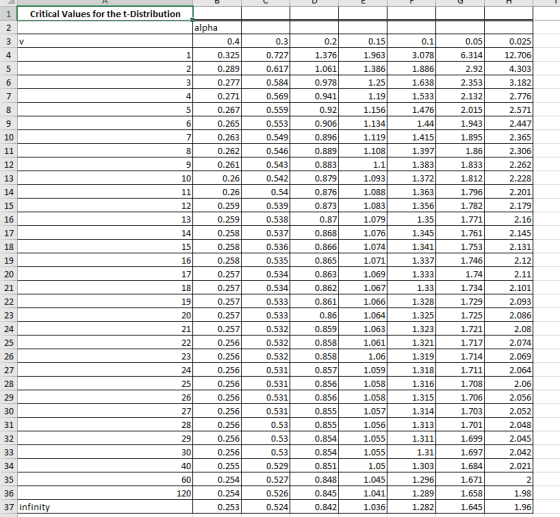This screenshot has width=560, height=517.
Task: Select the cell with value 1.963
Action: pyautogui.click(x=363, y=55)
